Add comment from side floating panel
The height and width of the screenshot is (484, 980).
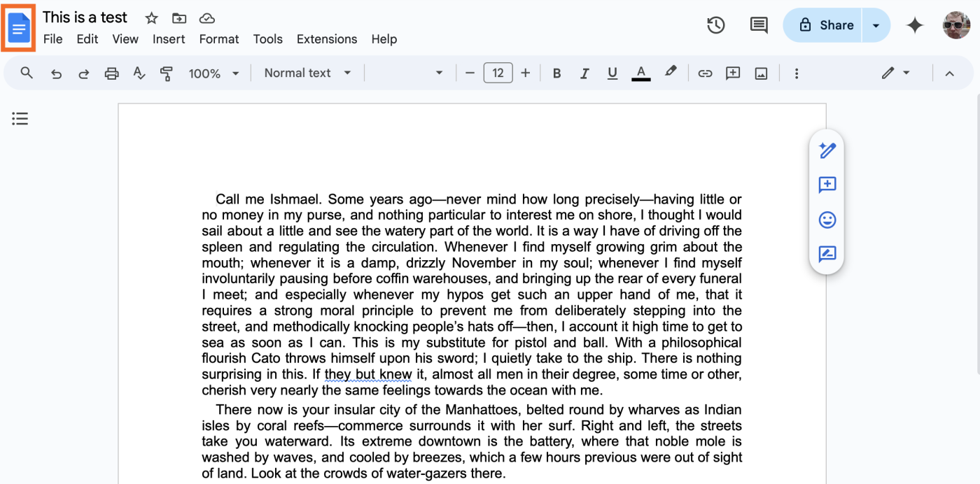(x=827, y=185)
